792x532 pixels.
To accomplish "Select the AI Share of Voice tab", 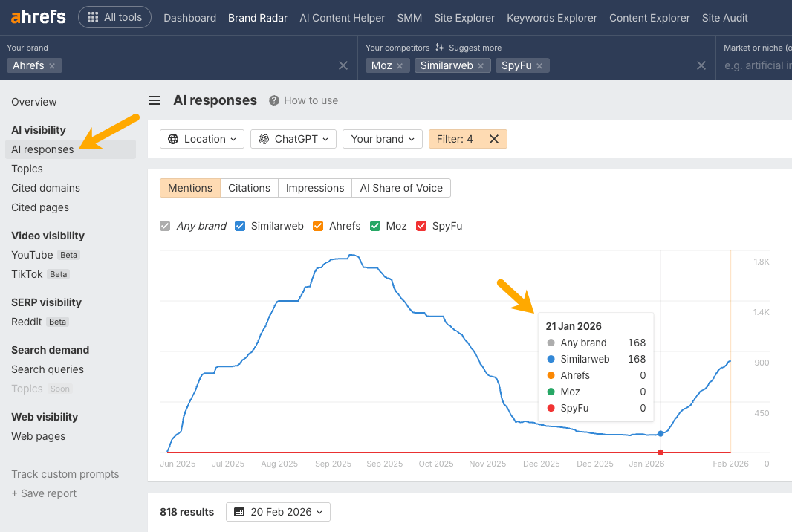I will click(401, 188).
